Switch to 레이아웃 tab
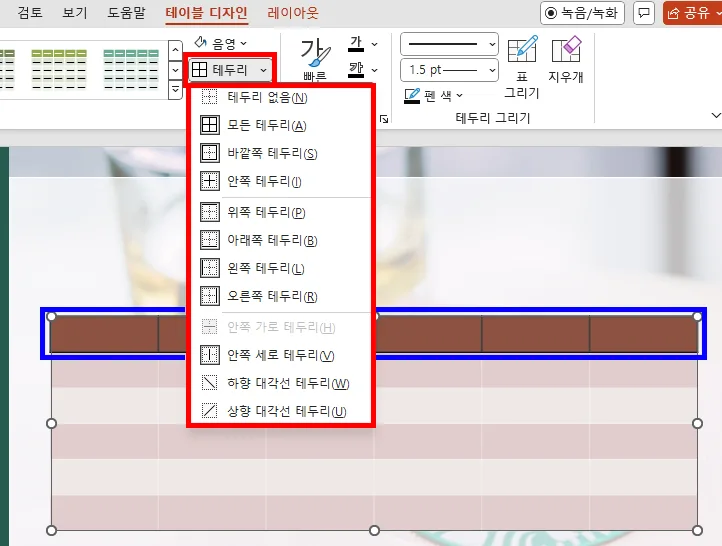The width and height of the screenshot is (722, 546). 293,13
